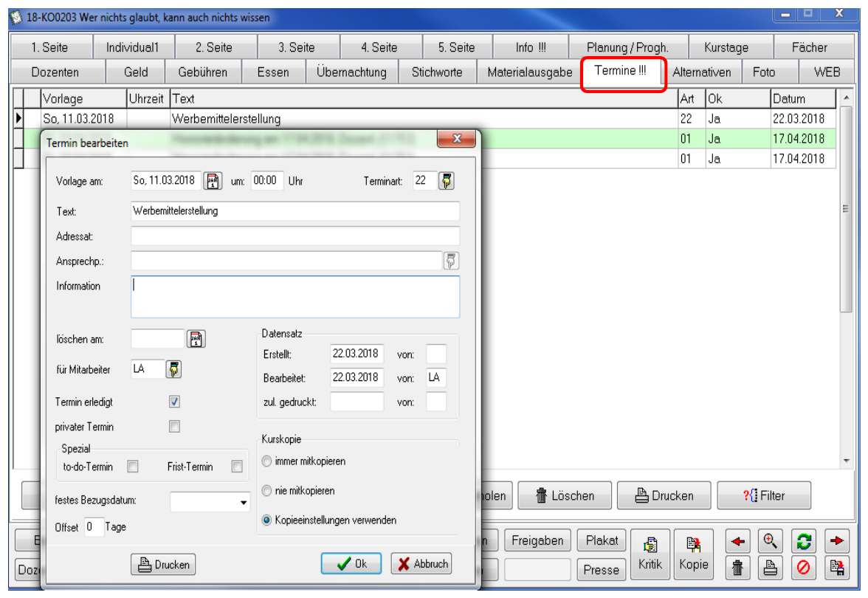868x598 pixels.
Task: Click into the Adressat input field
Action: coord(295,236)
